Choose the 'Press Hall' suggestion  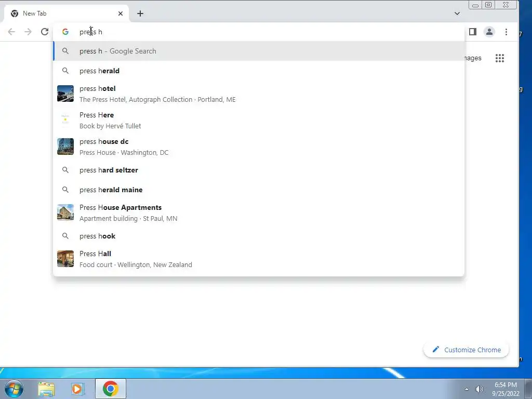pos(259,259)
